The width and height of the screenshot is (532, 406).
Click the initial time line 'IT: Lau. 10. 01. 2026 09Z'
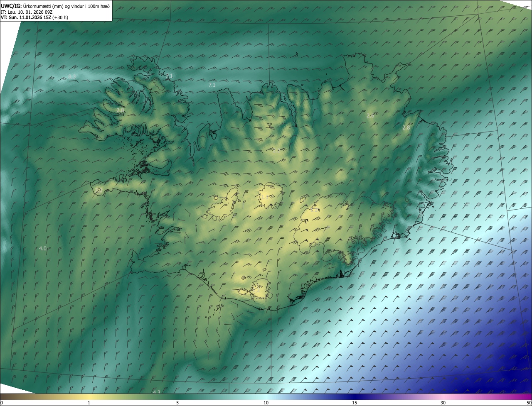click(x=27, y=12)
